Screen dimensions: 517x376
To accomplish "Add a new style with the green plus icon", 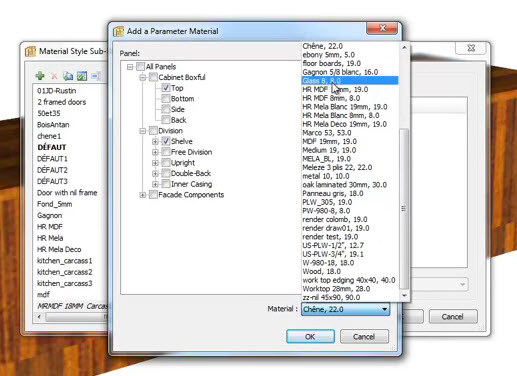I will [40, 76].
